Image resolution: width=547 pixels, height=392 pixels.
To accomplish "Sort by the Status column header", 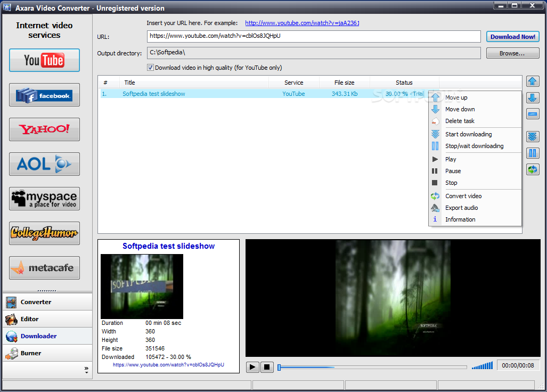I will tap(404, 83).
